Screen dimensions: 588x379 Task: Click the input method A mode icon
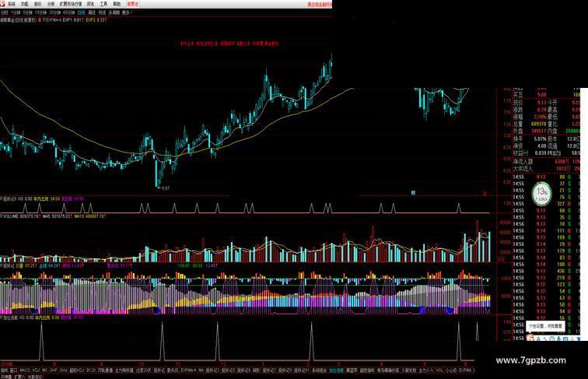tap(539, 339)
